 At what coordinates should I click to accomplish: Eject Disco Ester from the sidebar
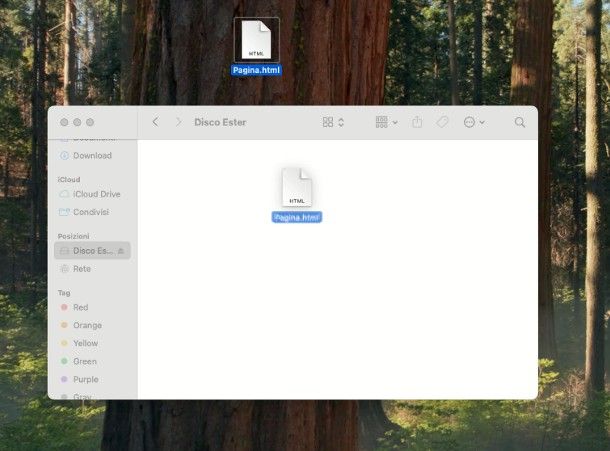[x=122, y=251]
